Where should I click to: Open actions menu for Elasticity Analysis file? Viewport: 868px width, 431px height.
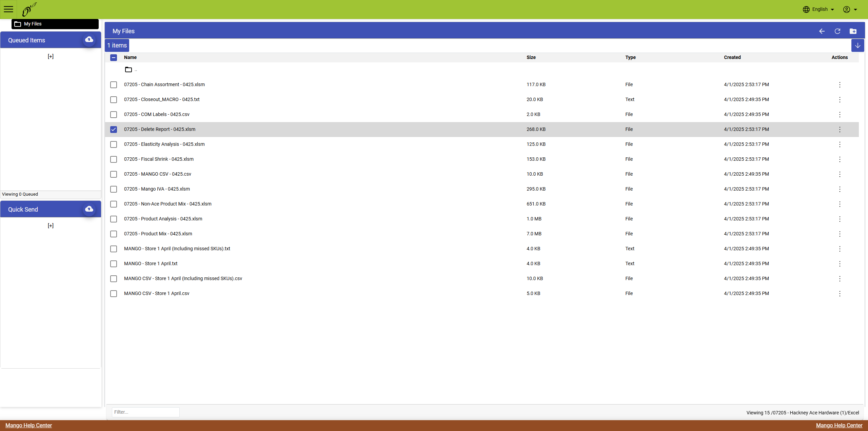click(840, 144)
